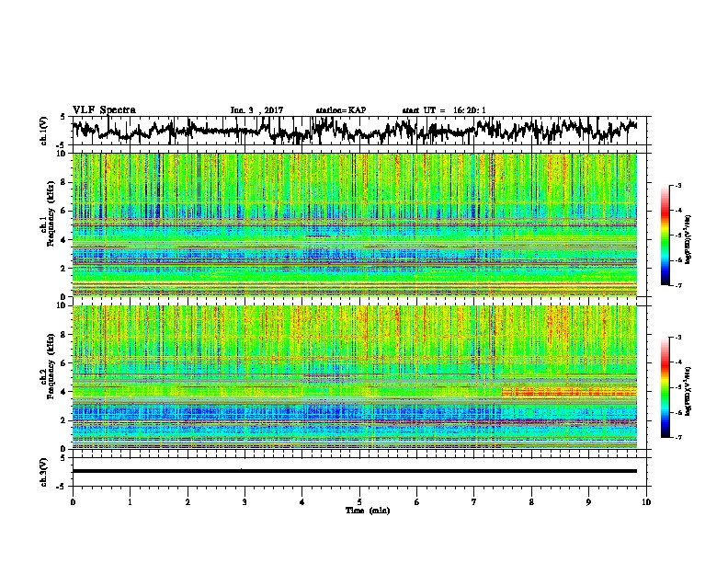Click the "station=KAP" header label

click(340, 110)
